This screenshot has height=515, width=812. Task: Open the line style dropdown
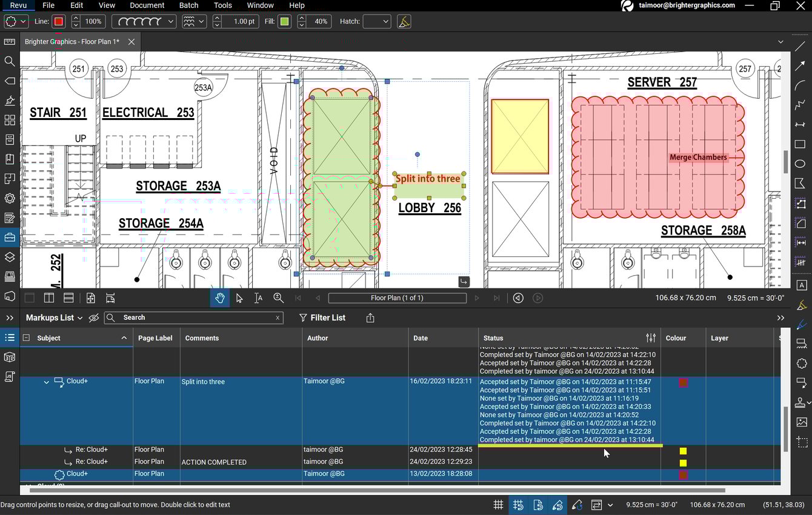pyautogui.click(x=170, y=21)
